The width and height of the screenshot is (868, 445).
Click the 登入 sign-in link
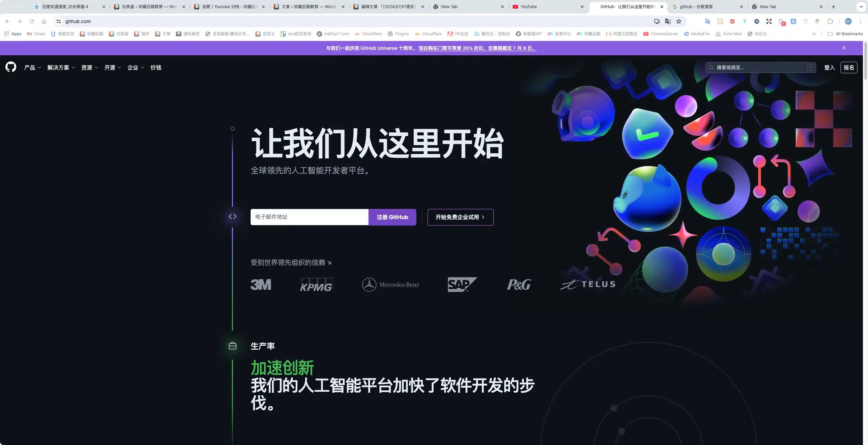click(x=829, y=67)
